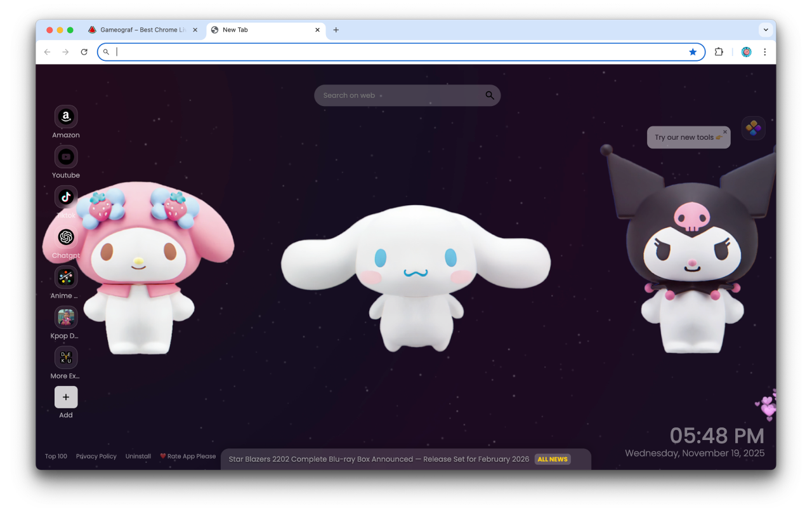The image size is (812, 508).
Task: Click the Gameograf tab favicon
Action: click(x=92, y=30)
